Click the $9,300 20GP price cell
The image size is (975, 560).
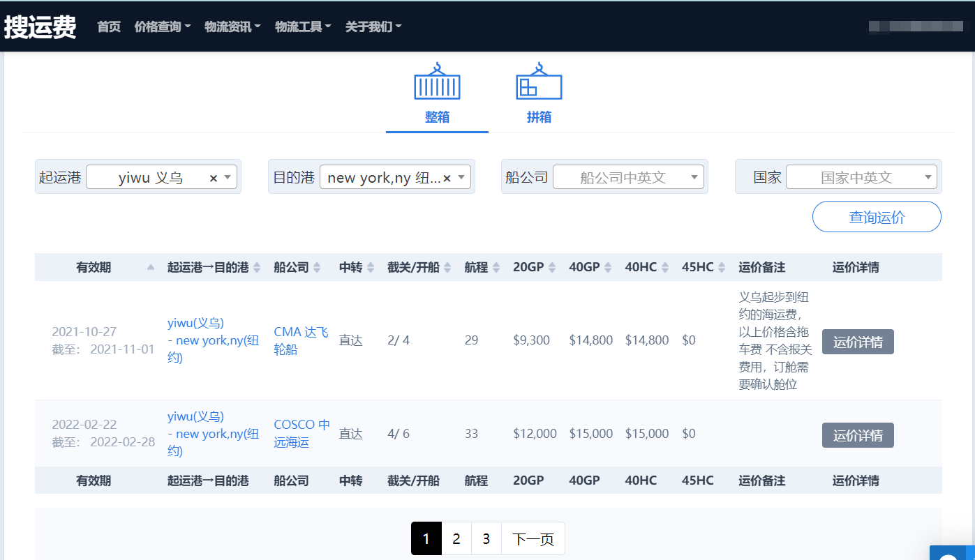531,340
